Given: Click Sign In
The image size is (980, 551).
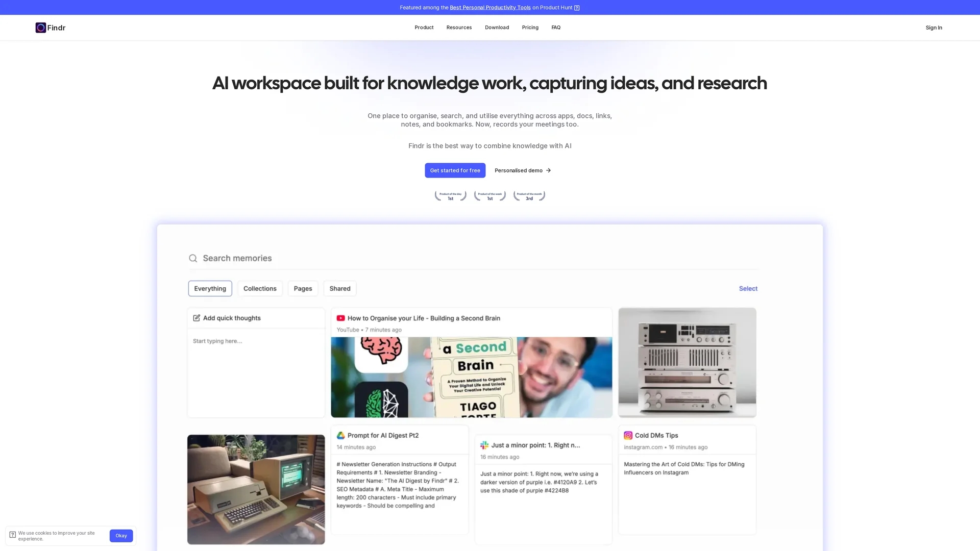Looking at the screenshot, I should 934,28.
